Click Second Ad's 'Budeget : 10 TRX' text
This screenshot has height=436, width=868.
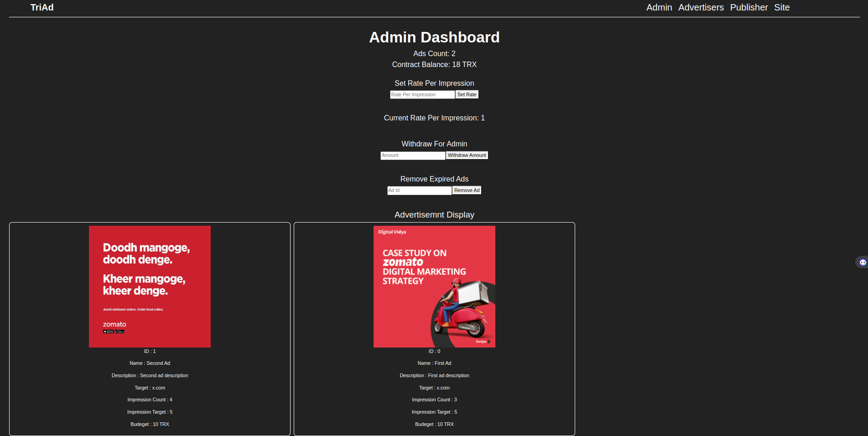click(x=150, y=425)
